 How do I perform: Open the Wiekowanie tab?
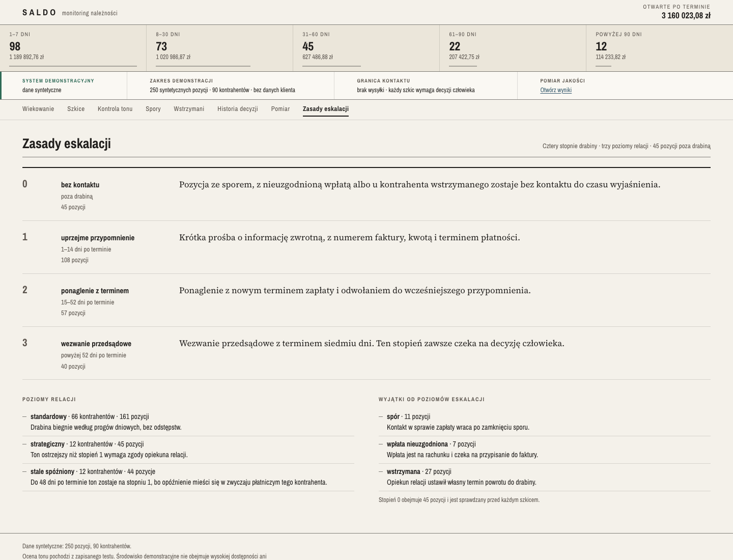(38, 109)
